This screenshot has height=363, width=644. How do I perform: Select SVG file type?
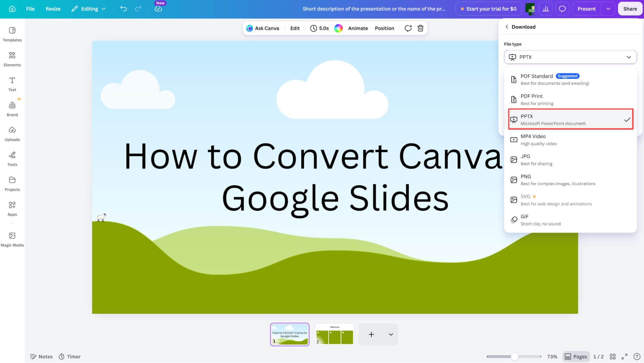(x=570, y=200)
